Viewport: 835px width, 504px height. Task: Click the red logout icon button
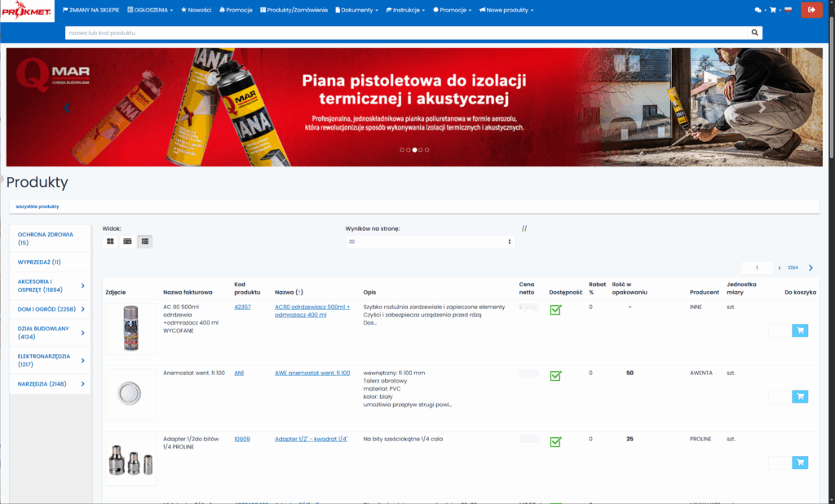(811, 10)
